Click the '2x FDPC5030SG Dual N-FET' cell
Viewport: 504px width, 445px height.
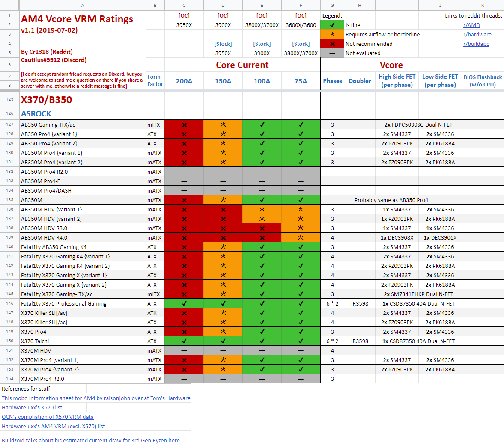418,125
